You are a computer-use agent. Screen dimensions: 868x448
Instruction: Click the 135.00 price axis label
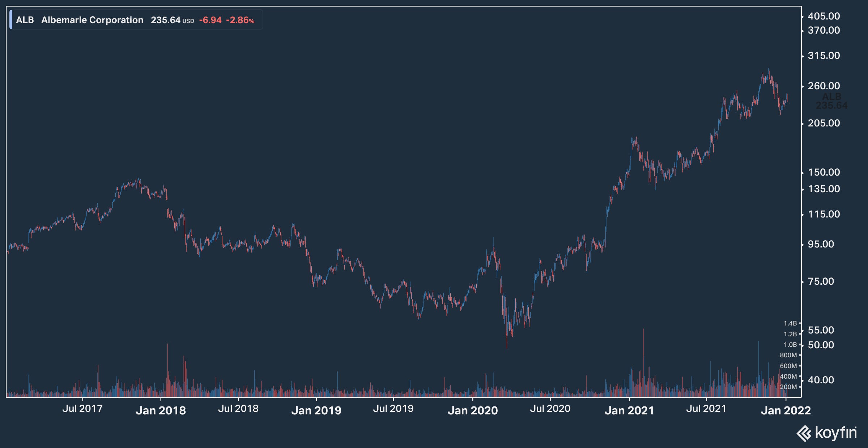click(824, 189)
